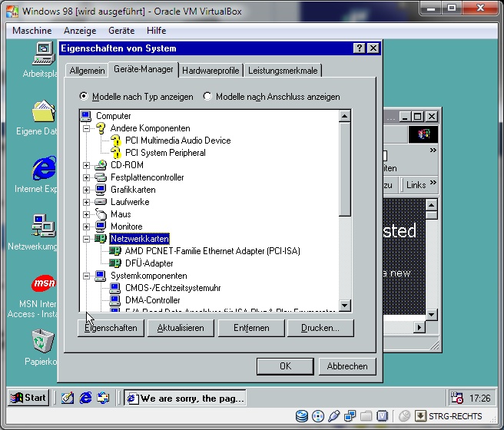Open the Hilfe menu in VirtualBox
This screenshot has height=430, width=504.
pyautogui.click(x=156, y=31)
